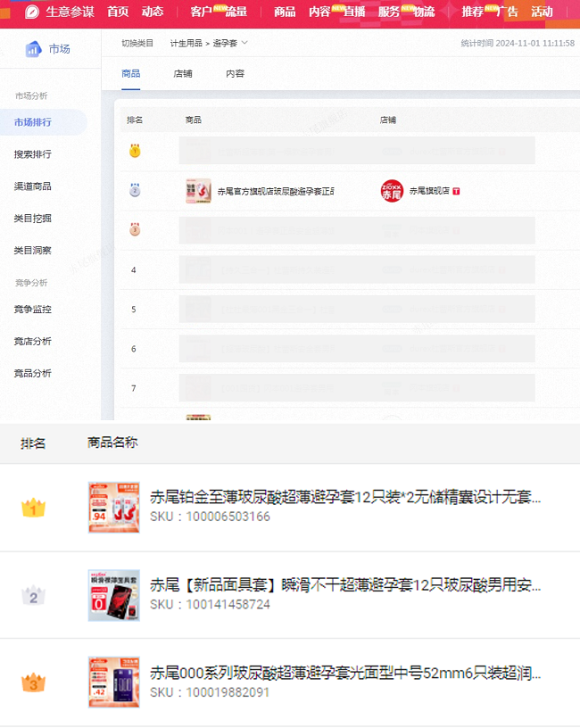
Task: Click the 商品名称 column header
Action: pyautogui.click(x=112, y=443)
